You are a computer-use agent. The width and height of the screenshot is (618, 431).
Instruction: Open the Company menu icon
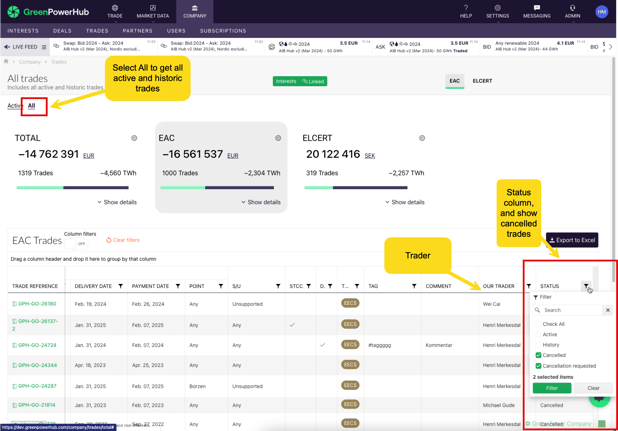[x=195, y=8]
